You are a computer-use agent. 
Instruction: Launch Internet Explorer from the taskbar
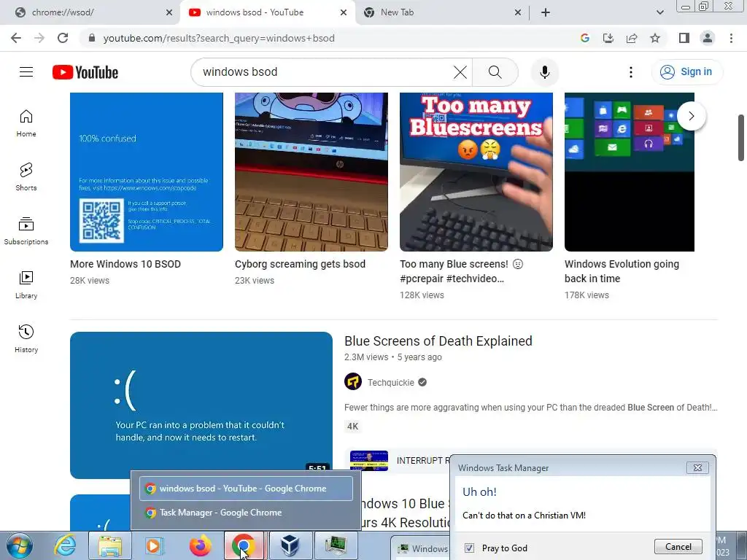(65, 545)
